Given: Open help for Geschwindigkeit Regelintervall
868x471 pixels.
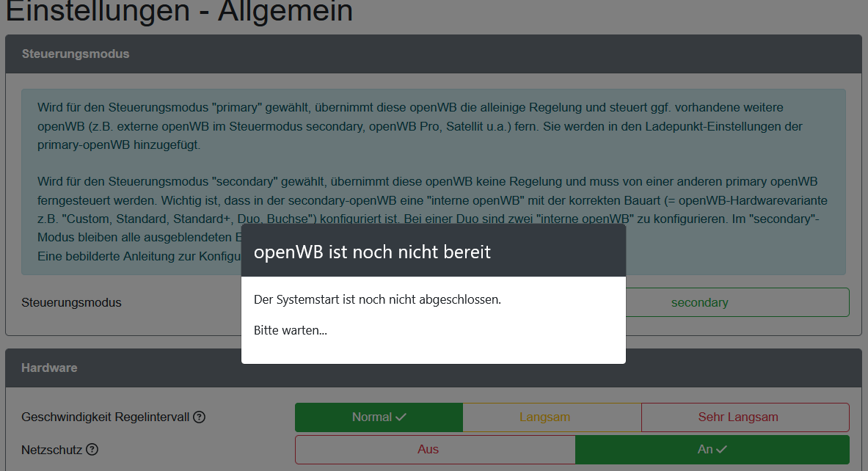Looking at the screenshot, I should [x=199, y=417].
